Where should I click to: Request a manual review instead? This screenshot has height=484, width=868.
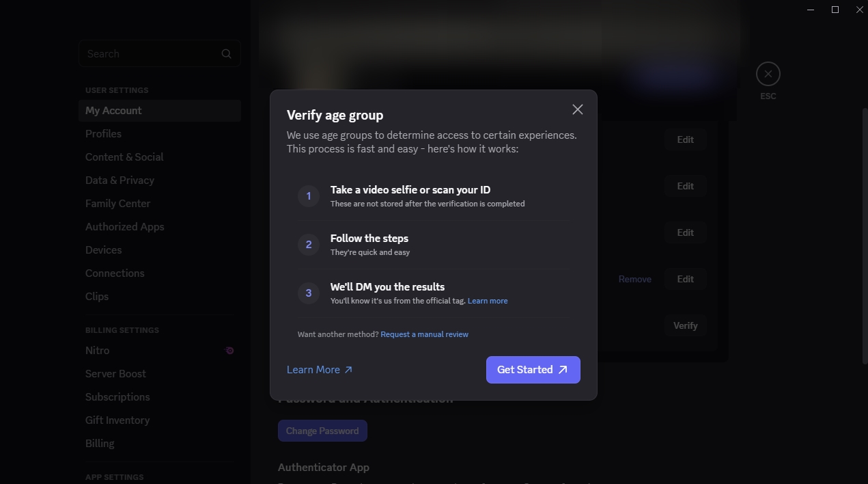click(x=424, y=334)
